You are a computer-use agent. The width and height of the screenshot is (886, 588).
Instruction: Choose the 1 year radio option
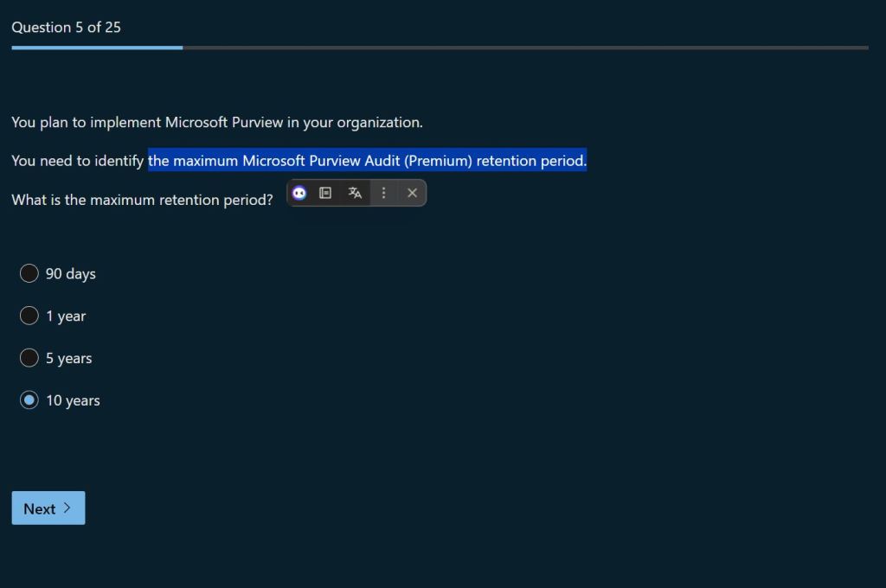[x=29, y=316]
